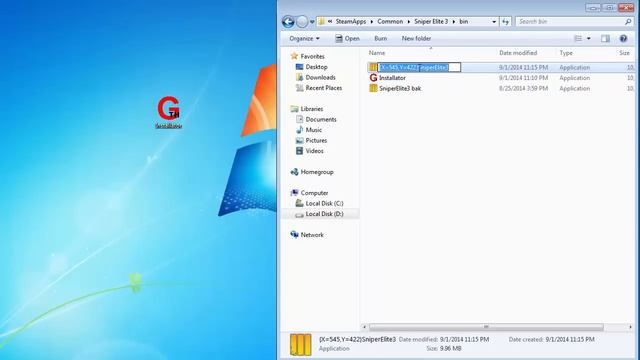Open Local Disk (C:)
The image size is (640, 360).
[324, 203]
